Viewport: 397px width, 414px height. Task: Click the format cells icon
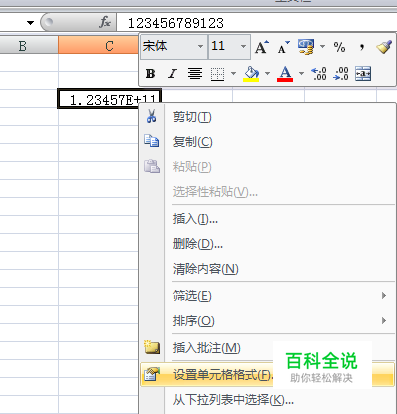tap(152, 375)
